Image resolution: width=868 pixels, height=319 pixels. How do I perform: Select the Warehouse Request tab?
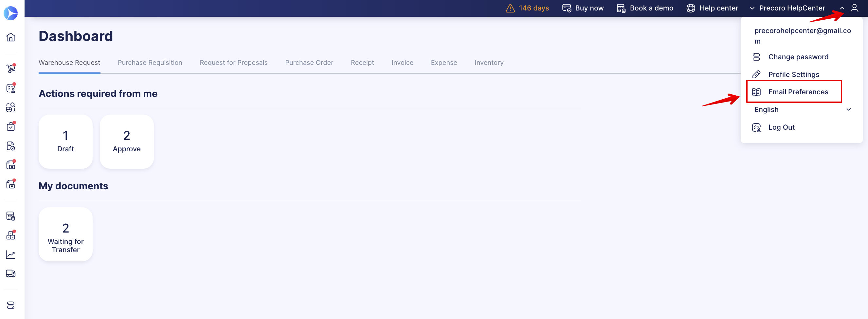click(x=69, y=63)
